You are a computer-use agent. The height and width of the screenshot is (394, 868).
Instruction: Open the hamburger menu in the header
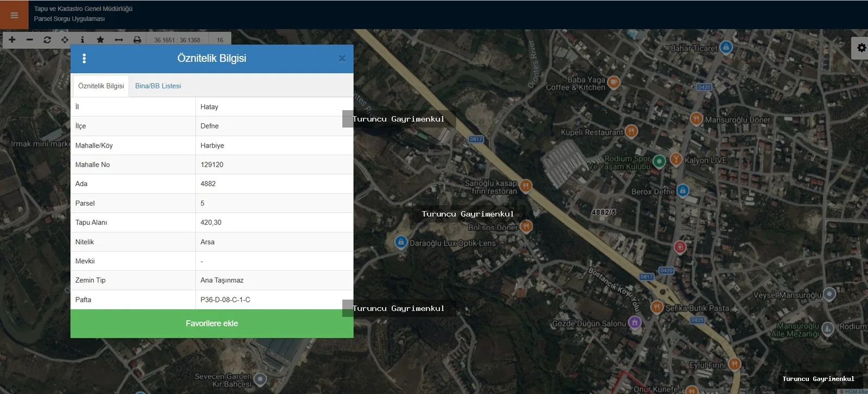14,15
